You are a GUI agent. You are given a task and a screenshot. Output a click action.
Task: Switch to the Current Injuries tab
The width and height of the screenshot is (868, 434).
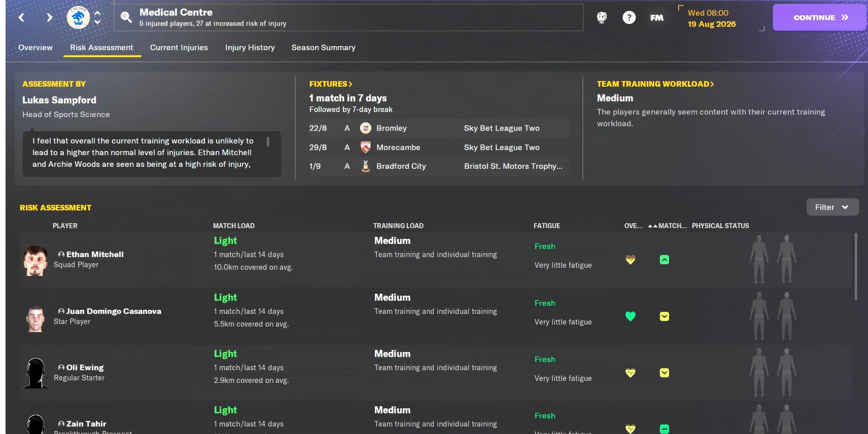pos(179,47)
